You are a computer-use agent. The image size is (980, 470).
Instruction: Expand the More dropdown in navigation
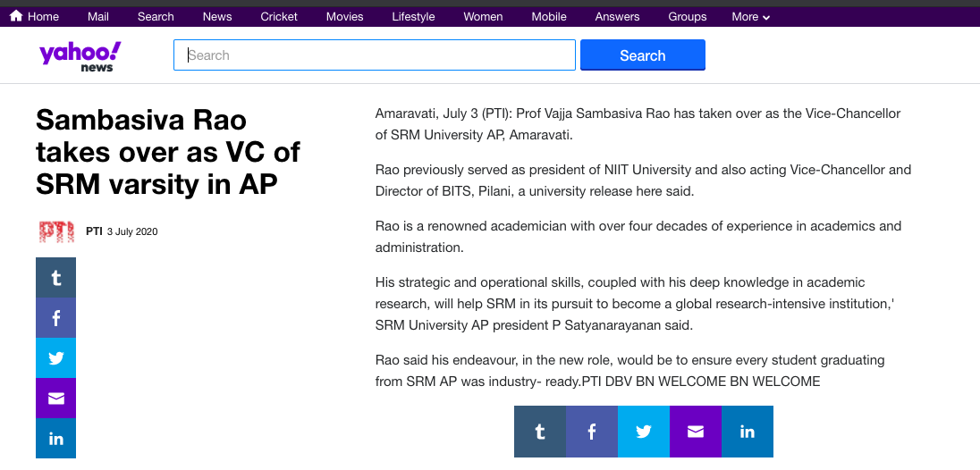[x=750, y=16]
